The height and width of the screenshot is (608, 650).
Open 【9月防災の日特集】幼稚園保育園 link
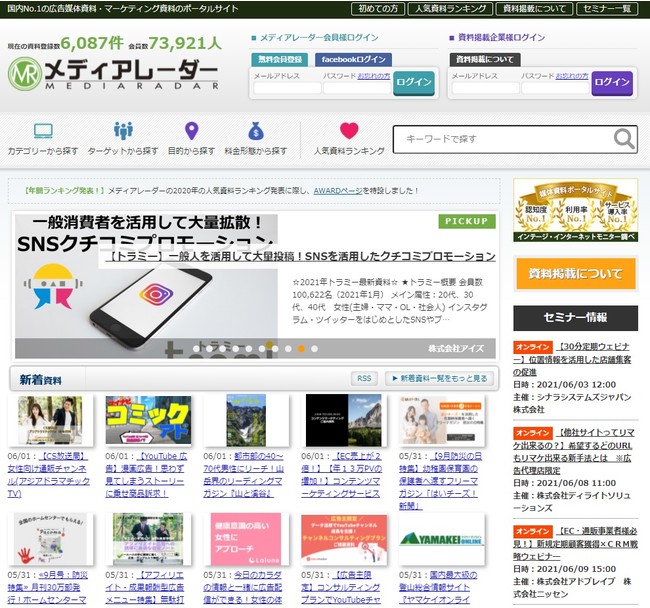point(440,481)
